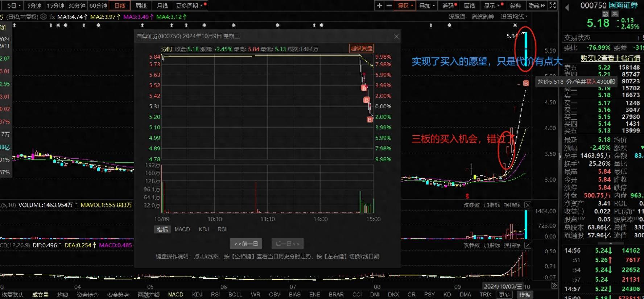This screenshot has height=299, width=644.
Task: Click the 前一日 previous day button
Action: (246, 244)
